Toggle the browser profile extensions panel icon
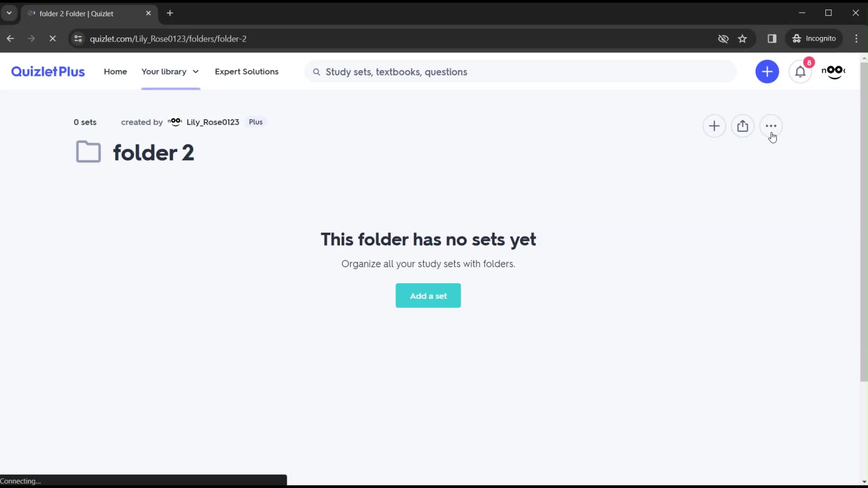 tap(773, 38)
